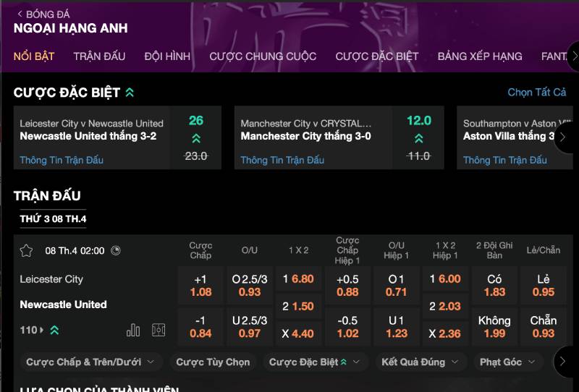Open match statistics bar chart icon
This screenshot has height=392, width=579.
point(133,330)
